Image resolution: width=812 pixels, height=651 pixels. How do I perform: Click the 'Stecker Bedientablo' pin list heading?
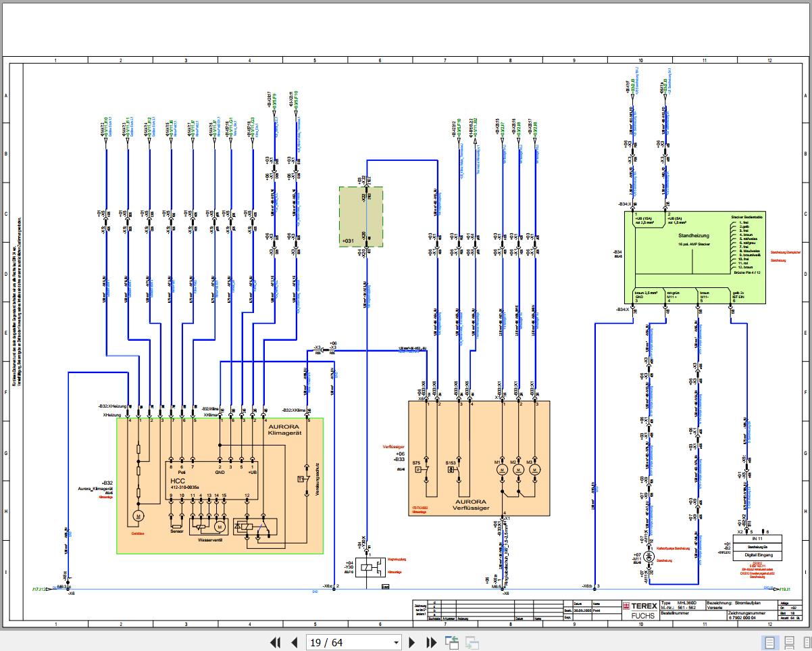(x=747, y=217)
